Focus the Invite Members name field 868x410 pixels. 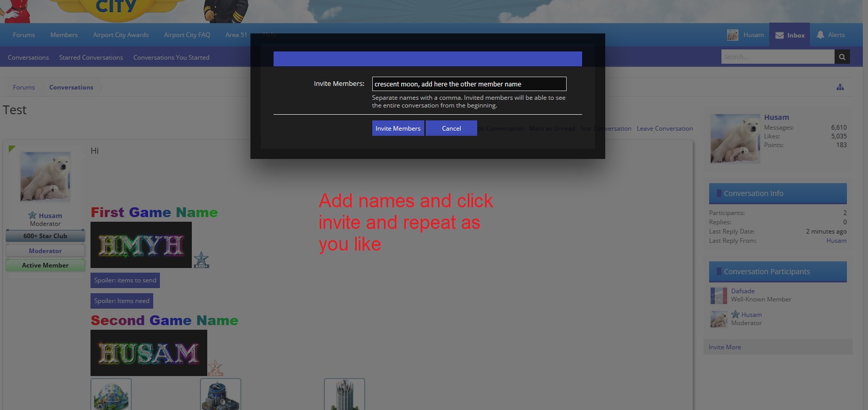pyautogui.click(x=469, y=84)
